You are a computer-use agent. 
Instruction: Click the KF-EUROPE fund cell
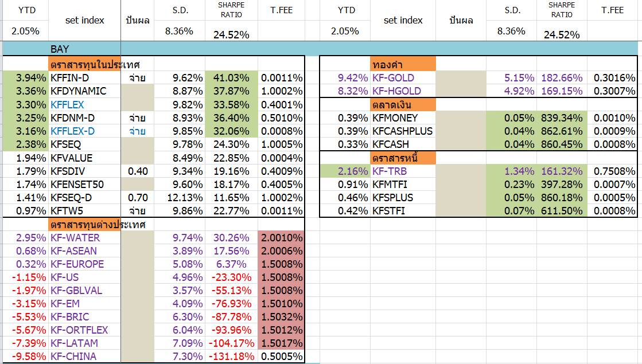click(x=84, y=264)
